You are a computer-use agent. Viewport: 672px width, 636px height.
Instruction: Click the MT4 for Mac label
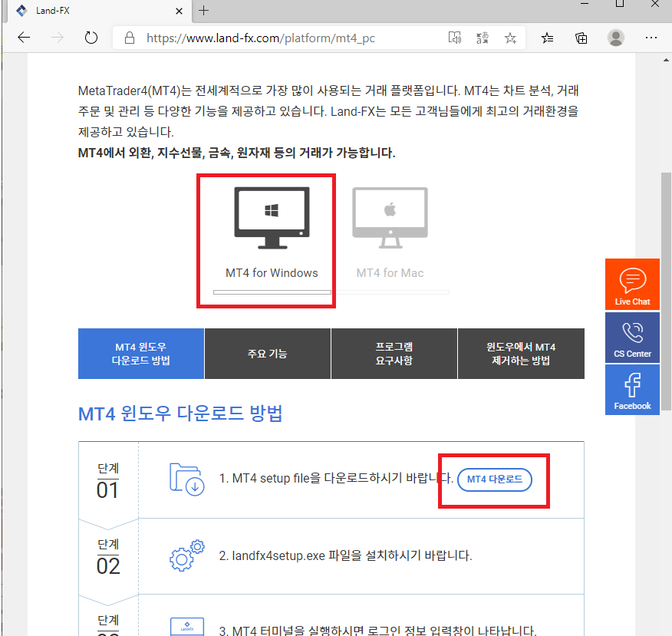point(390,273)
